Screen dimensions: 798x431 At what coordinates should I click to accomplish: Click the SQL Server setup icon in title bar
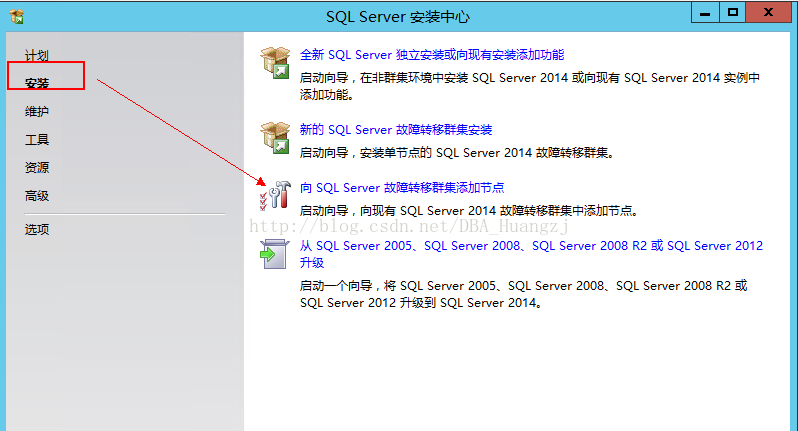point(17,17)
